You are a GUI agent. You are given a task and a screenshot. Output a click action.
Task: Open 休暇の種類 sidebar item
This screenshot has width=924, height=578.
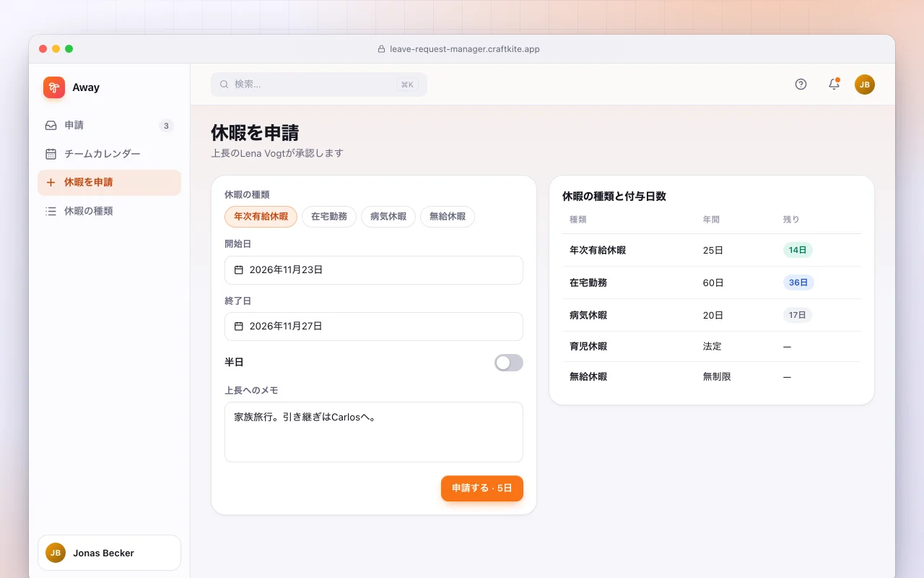click(109, 212)
